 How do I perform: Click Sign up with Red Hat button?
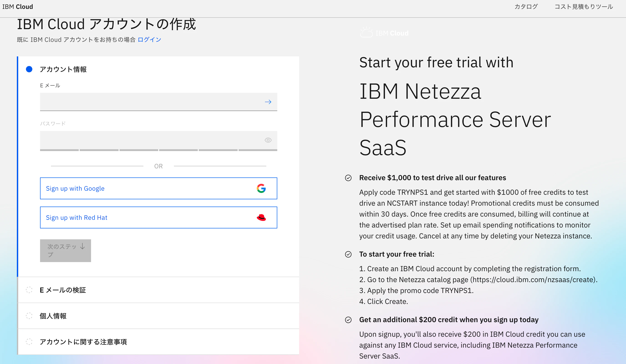pos(158,217)
